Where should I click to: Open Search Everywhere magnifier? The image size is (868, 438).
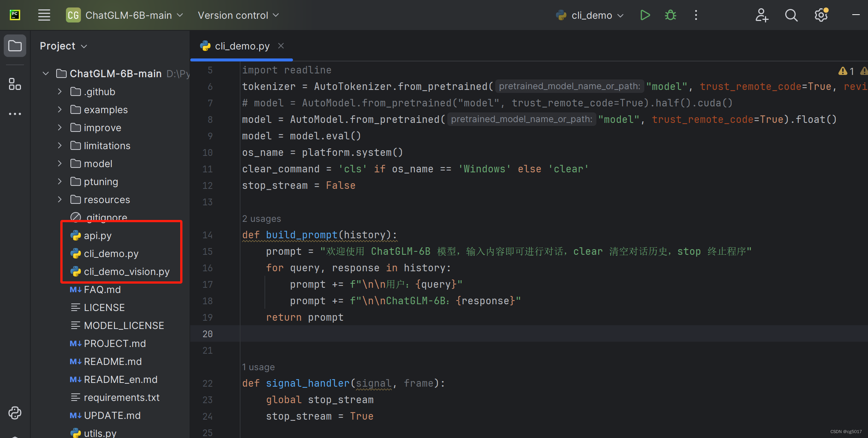click(791, 15)
